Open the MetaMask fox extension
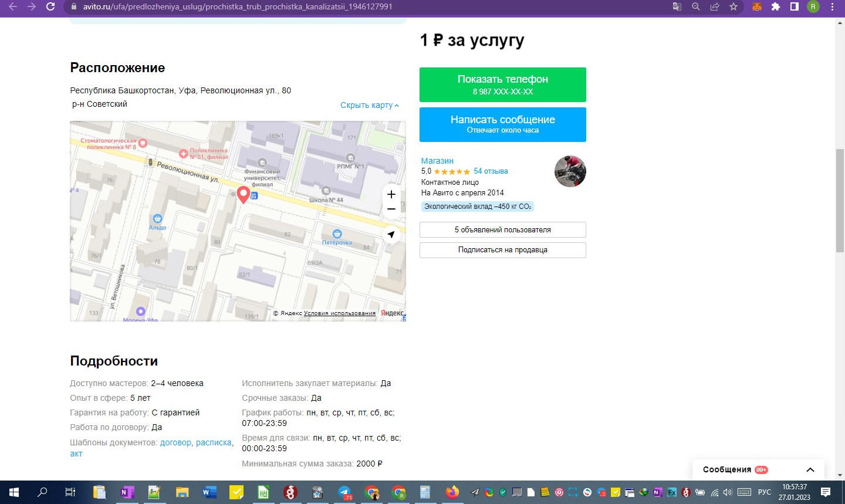This screenshot has height=504, width=845. (757, 6)
